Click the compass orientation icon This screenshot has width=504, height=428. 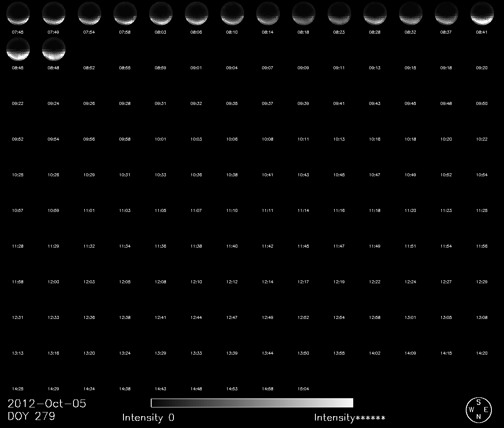478,410
